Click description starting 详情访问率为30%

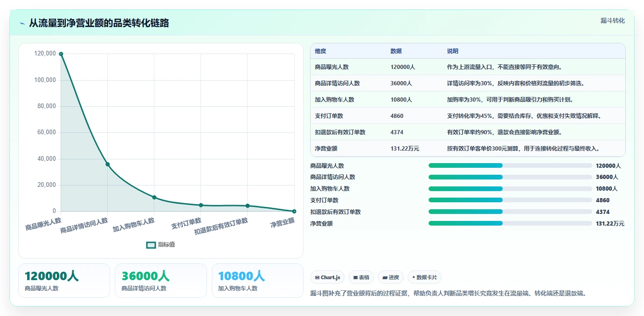point(516,83)
